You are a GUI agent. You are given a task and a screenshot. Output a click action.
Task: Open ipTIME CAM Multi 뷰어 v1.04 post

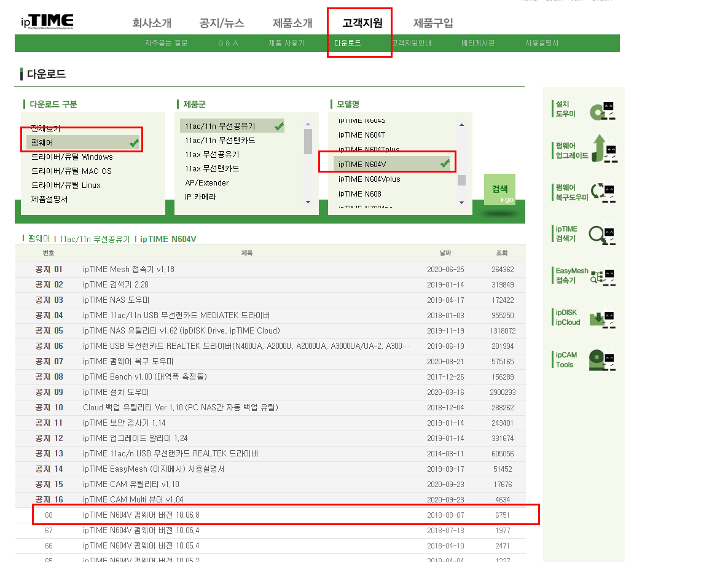[x=133, y=499]
